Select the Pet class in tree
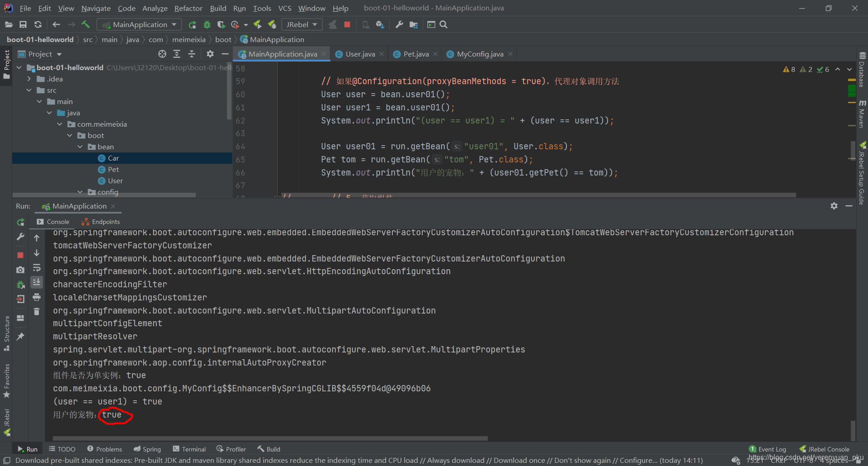Image resolution: width=868 pixels, height=466 pixels. pos(113,169)
